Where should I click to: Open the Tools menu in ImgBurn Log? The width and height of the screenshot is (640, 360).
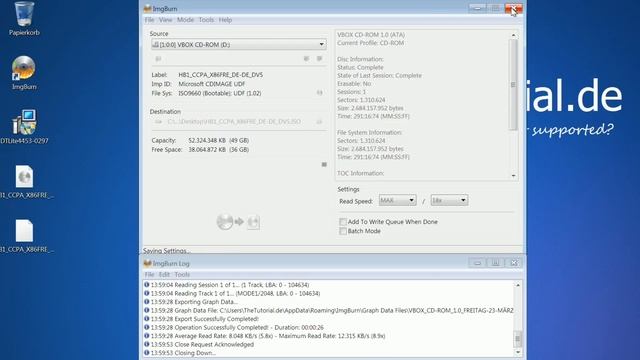pos(182,274)
